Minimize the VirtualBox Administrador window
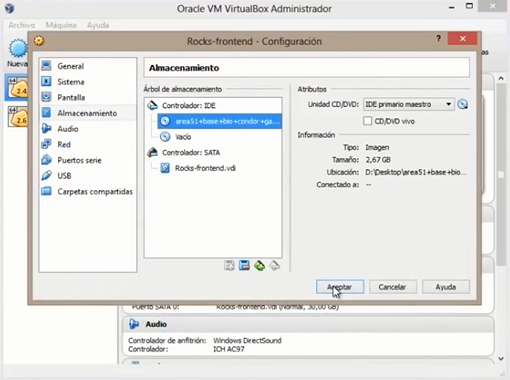Image resolution: width=510 pixels, height=380 pixels. coord(452,7)
